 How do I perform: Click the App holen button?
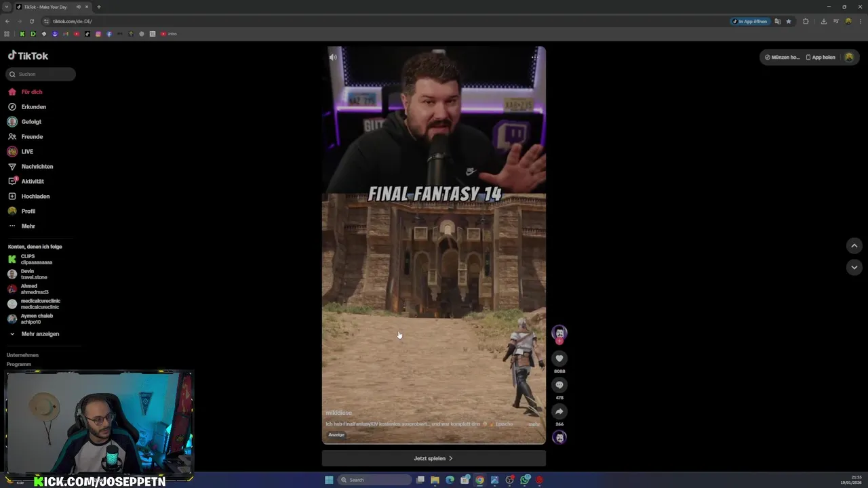coord(821,57)
